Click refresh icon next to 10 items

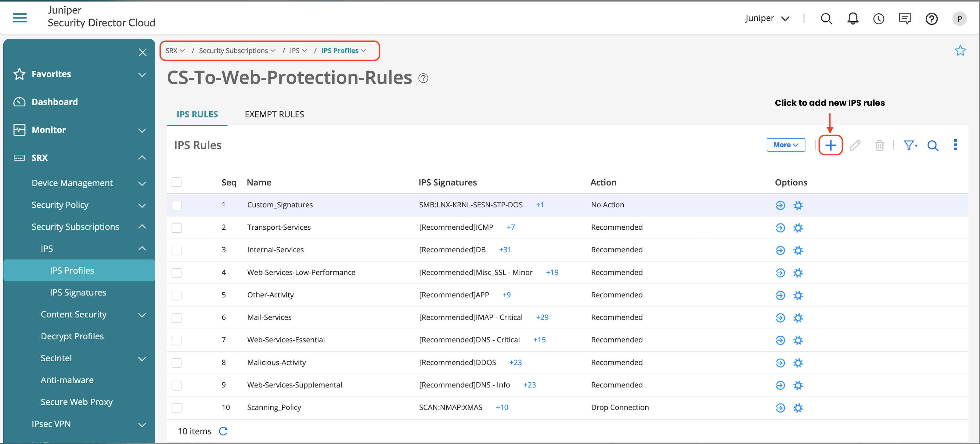[x=223, y=431]
